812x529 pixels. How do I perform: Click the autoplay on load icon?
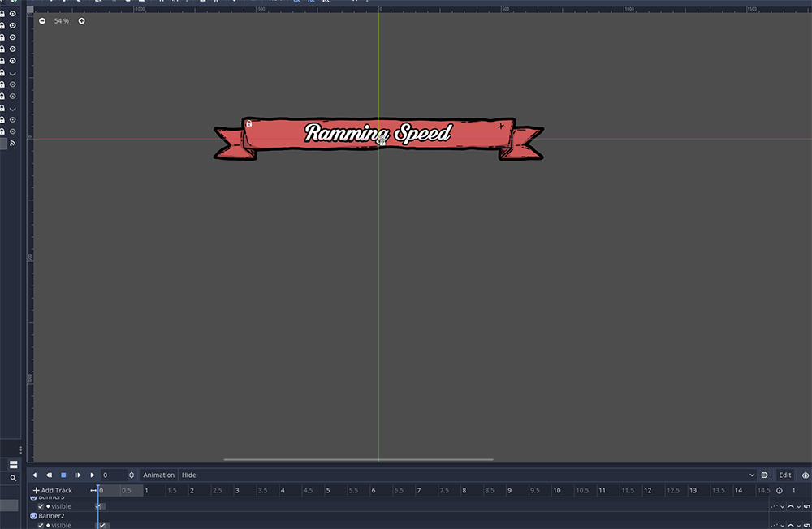pos(764,475)
